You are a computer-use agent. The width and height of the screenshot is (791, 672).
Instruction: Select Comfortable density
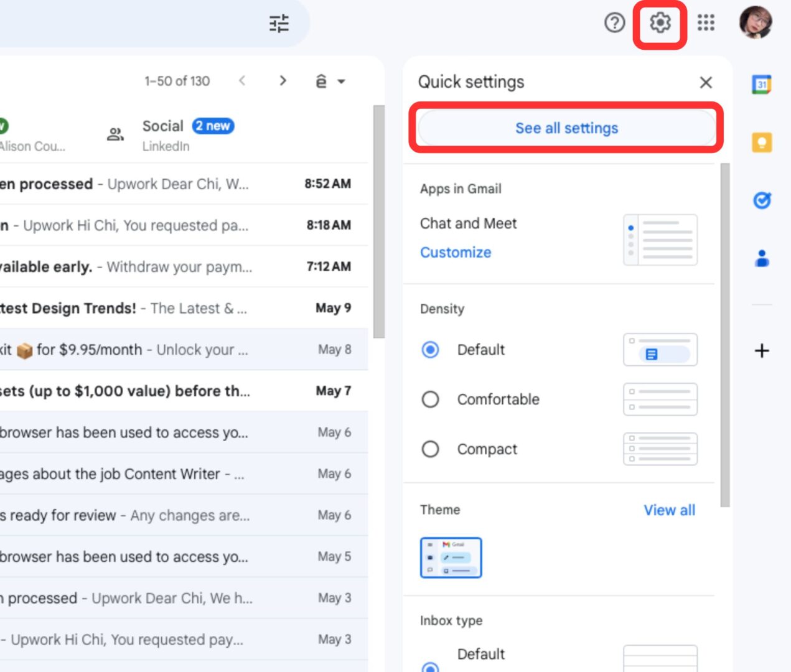(430, 399)
